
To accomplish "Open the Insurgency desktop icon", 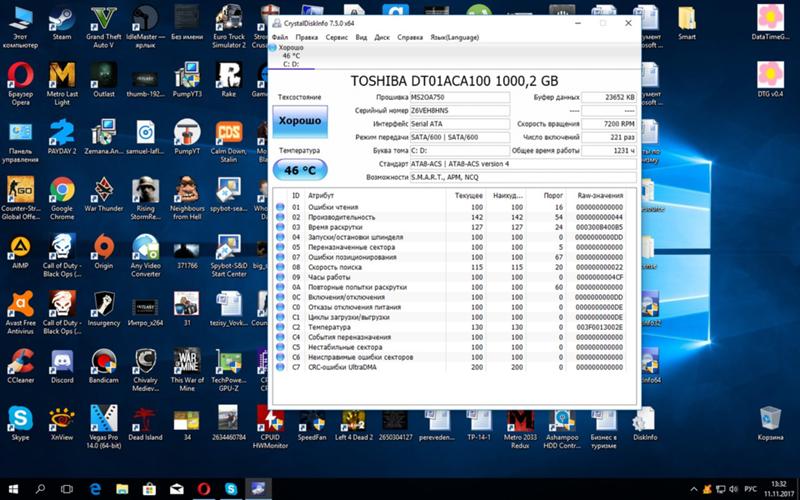I will pyautogui.click(x=104, y=309).
